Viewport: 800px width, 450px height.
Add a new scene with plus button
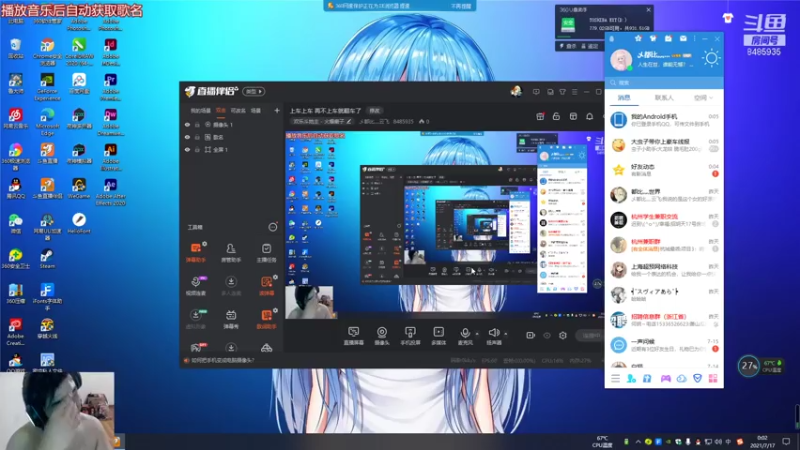[x=277, y=110]
